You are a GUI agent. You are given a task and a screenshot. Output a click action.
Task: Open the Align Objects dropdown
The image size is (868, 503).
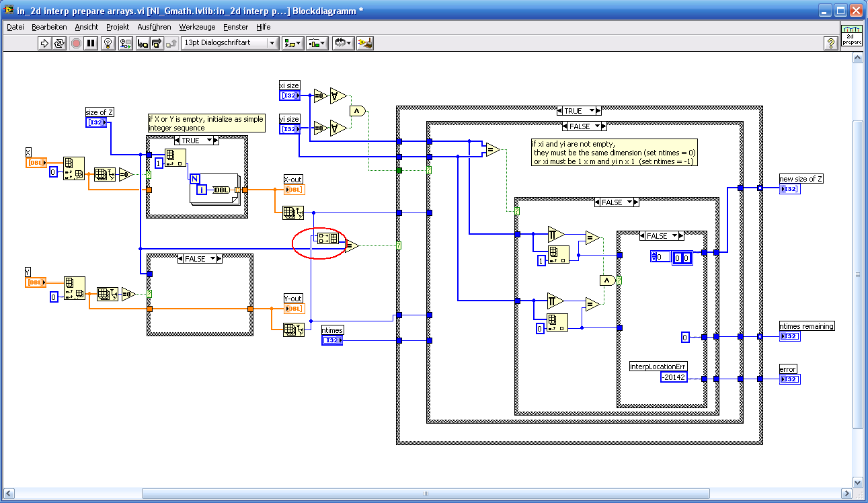click(292, 43)
